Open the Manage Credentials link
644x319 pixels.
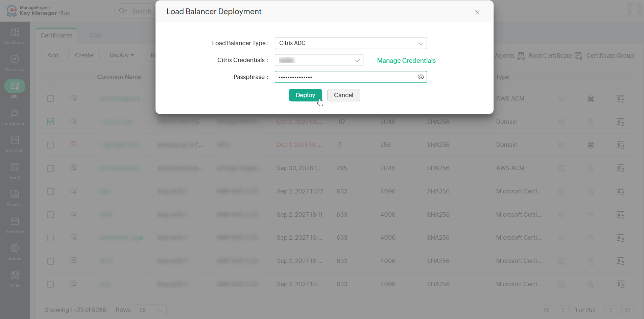pos(406,60)
